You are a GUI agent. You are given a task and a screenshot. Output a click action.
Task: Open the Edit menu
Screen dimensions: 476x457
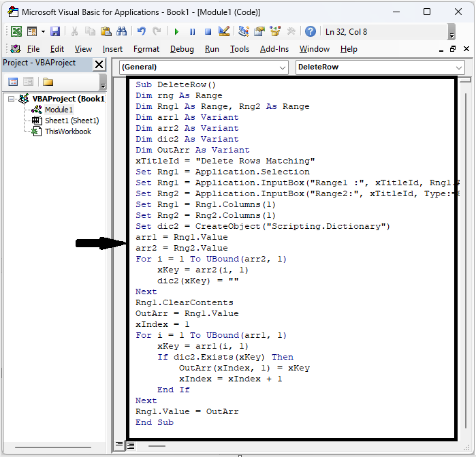(57, 49)
